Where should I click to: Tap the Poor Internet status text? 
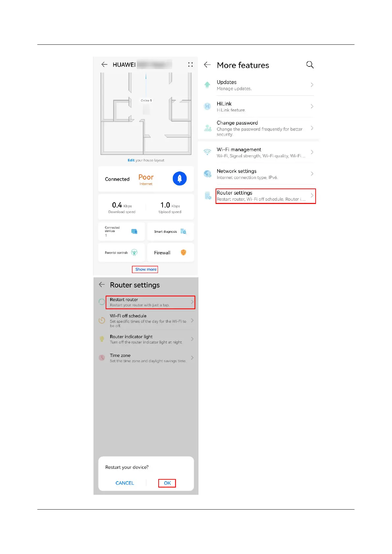coord(146,179)
